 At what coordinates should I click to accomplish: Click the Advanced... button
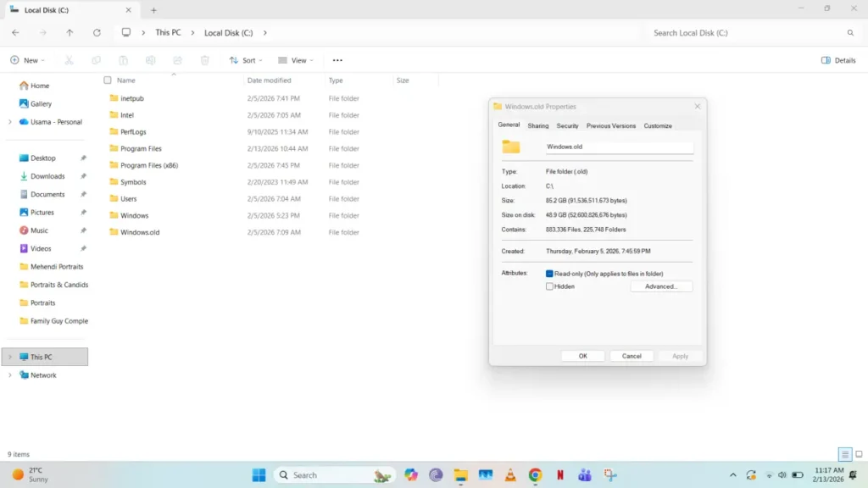(661, 286)
